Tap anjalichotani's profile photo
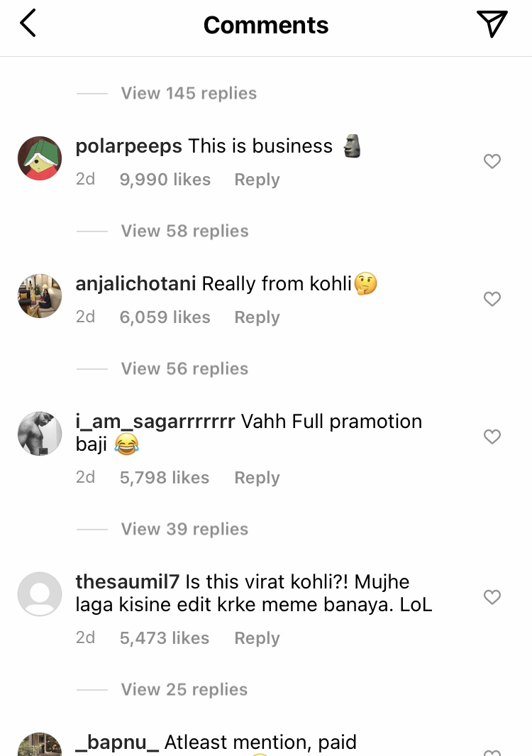This screenshot has height=756, width=532. click(39, 295)
